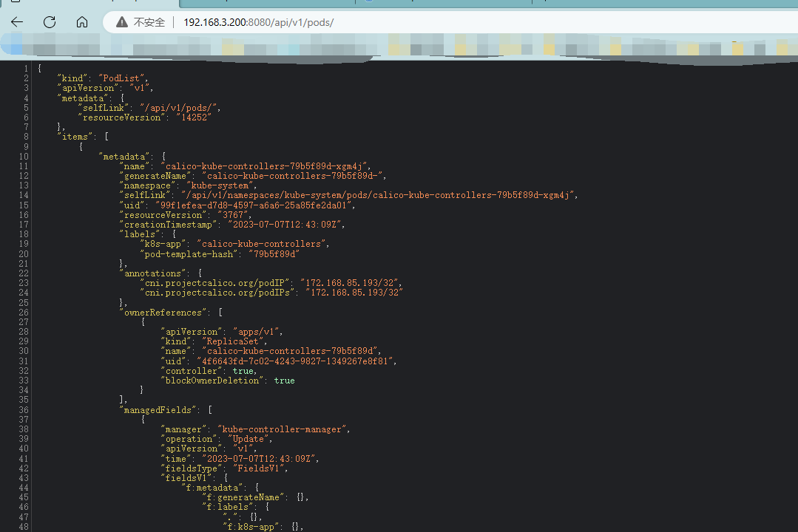Click the browser back arrow
The height and width of the screenshot is (532, 798).
coord(17,22)
